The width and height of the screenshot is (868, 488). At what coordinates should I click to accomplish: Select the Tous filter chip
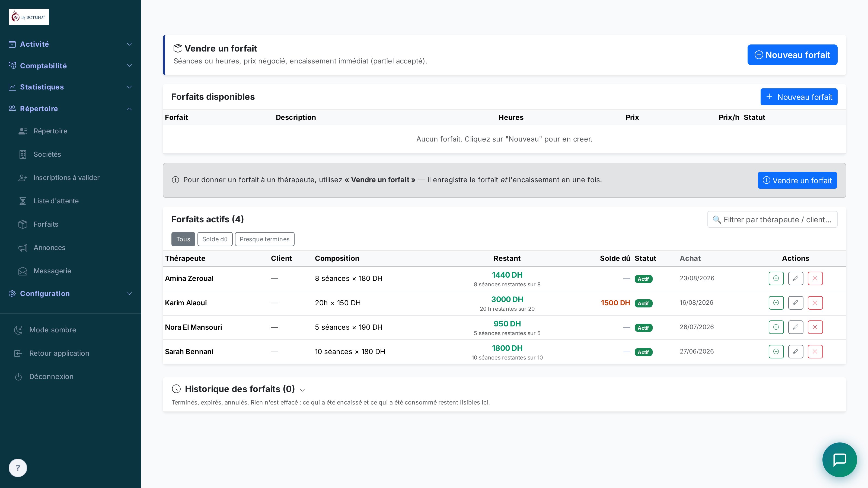(x=183, y=239)
